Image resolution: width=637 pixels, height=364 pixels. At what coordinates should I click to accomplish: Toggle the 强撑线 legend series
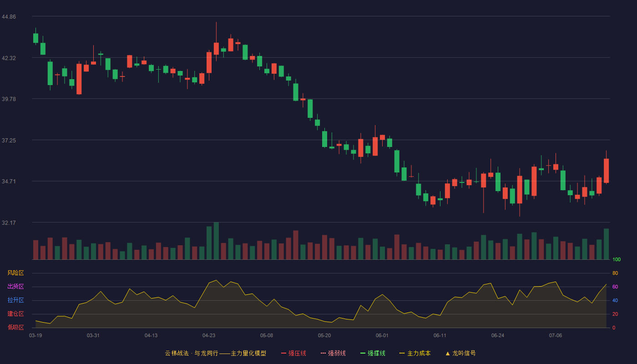[373, 353]
